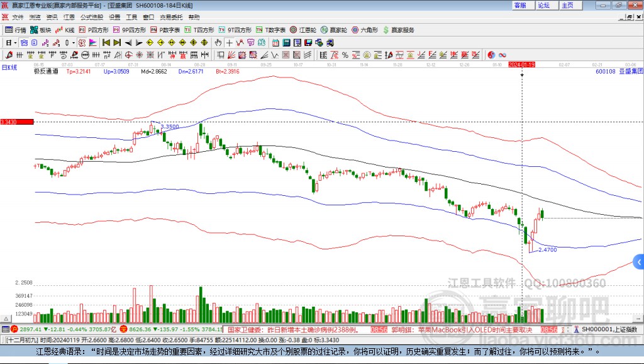Toggle the crosshair cursor button
Screen dimensions: 644x364
(229, 42)
